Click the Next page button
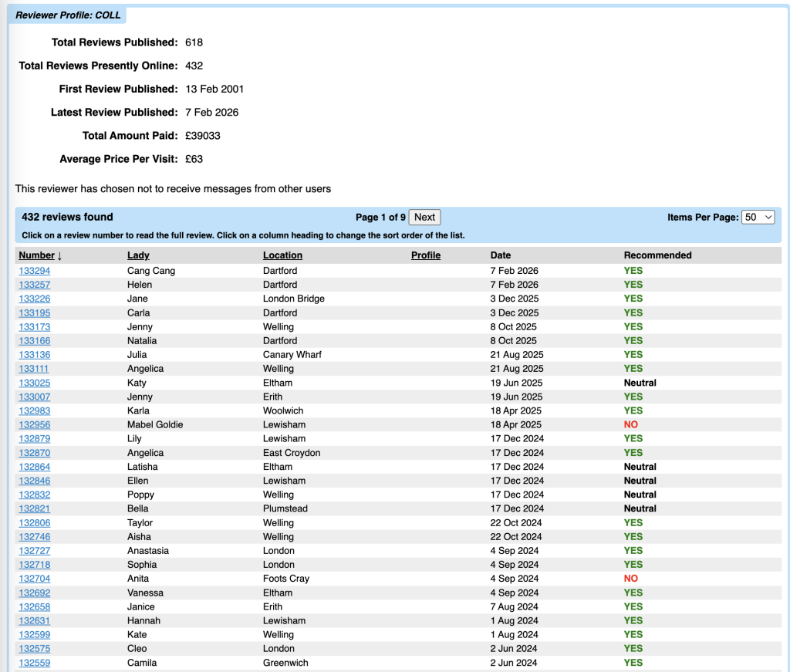Viewport: 790px width, 672px height. (424, 218)
